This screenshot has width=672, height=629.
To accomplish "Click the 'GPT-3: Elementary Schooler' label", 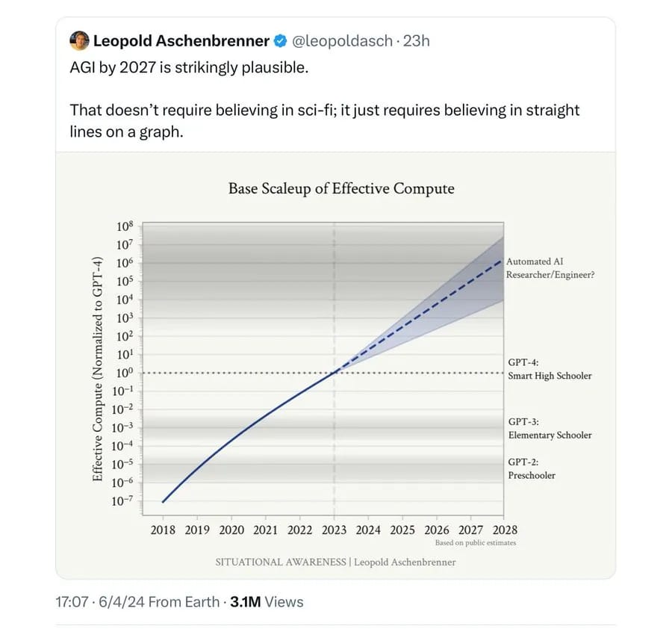I will pos(550,428).
